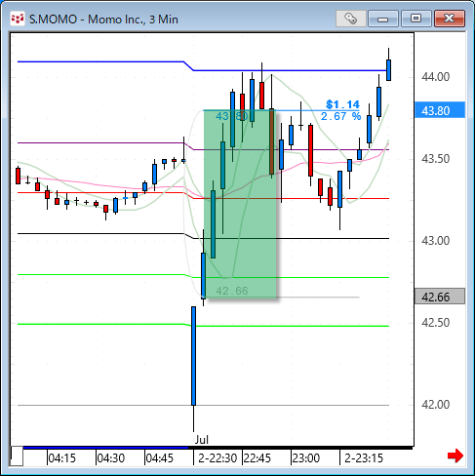Select the tall blue candle near 42.00

[x=193, y=356]
